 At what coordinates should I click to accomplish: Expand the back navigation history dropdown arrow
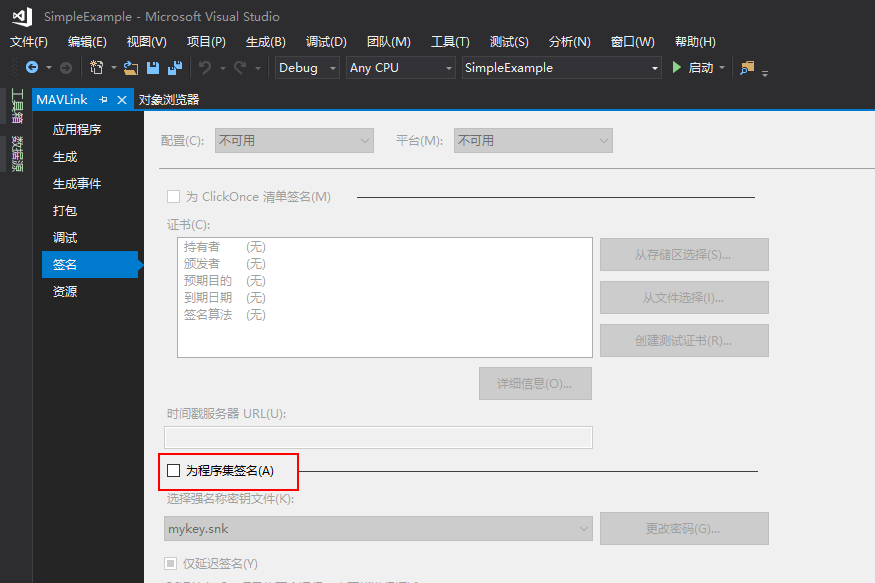tap(49, 68)
